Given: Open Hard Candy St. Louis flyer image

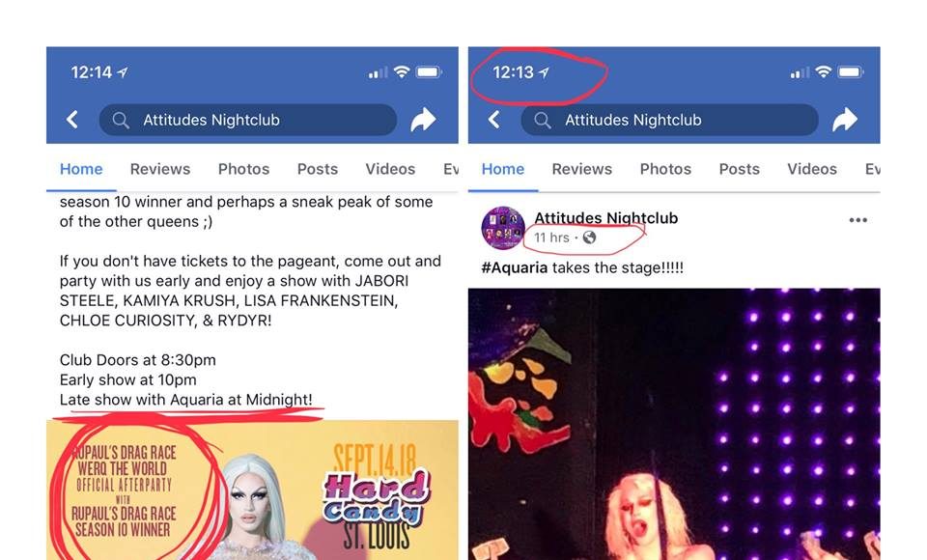Looking at the screenshot, I should 252,490.
